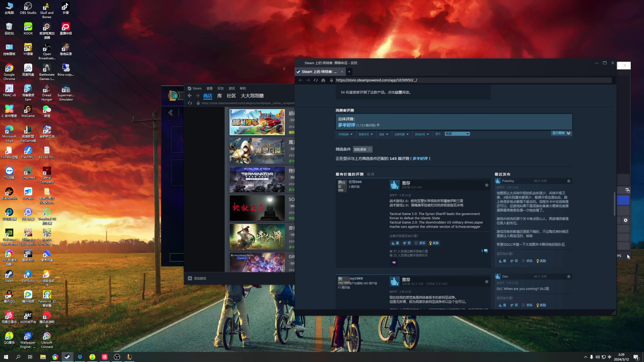Open 社区 tab in Steam main window
This screenshot has width=644, height=362.
231,96
